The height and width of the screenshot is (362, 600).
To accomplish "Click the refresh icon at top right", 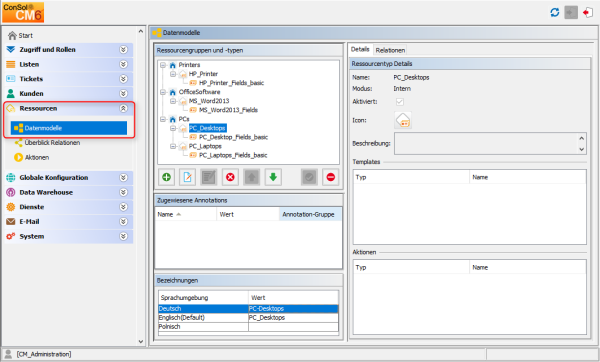I will 554,12.
